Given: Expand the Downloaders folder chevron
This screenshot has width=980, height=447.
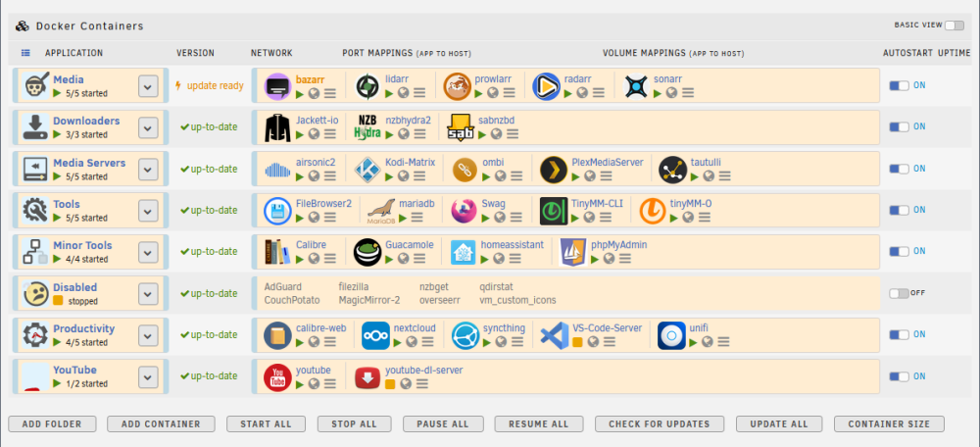Looking at the screenshot, I should (x=148, y=127).
